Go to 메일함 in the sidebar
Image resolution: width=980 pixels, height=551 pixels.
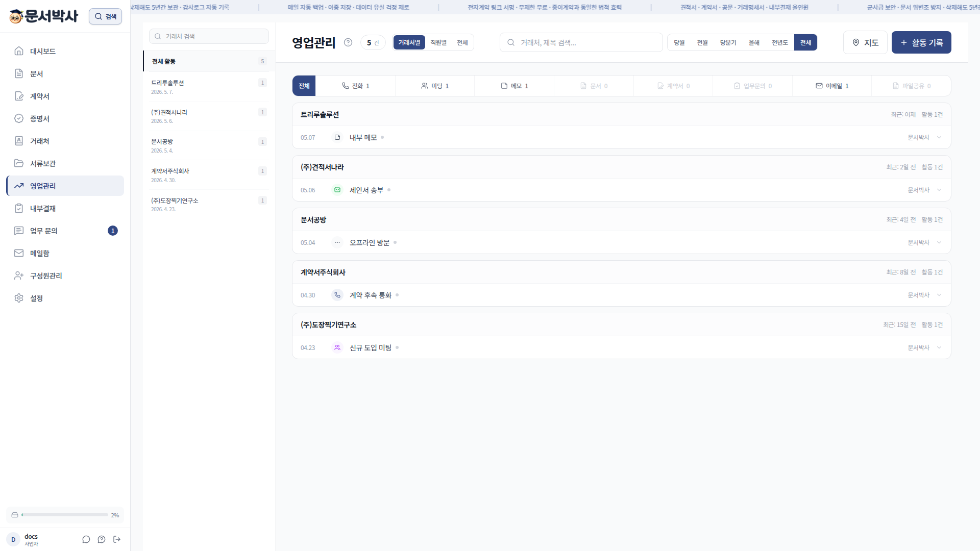click(x=65, y=253)
